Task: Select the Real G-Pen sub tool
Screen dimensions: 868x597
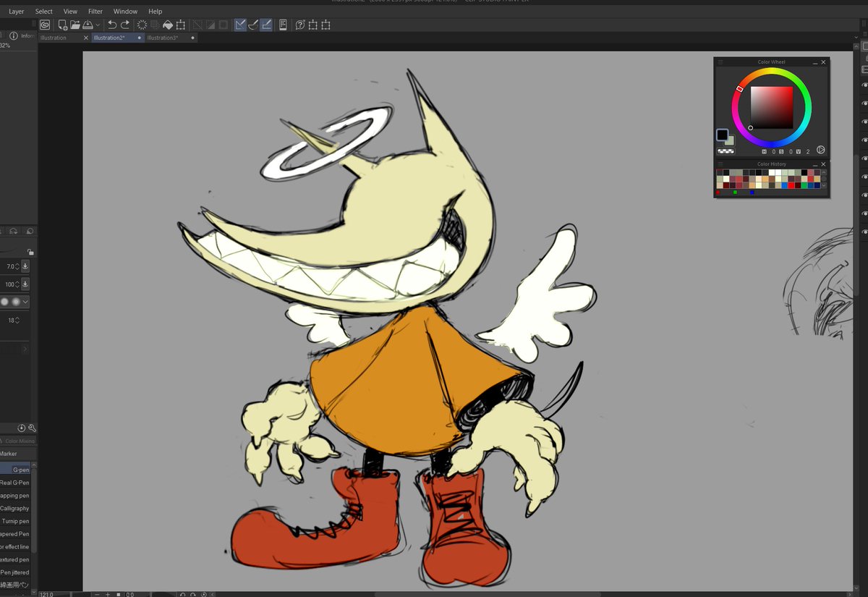Action: [x=14, y=483]
